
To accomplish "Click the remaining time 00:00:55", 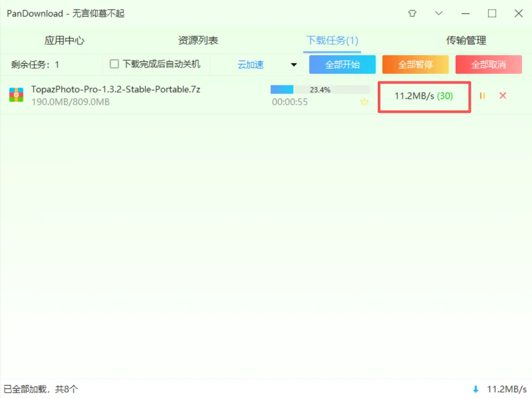I will coord(290,102).
